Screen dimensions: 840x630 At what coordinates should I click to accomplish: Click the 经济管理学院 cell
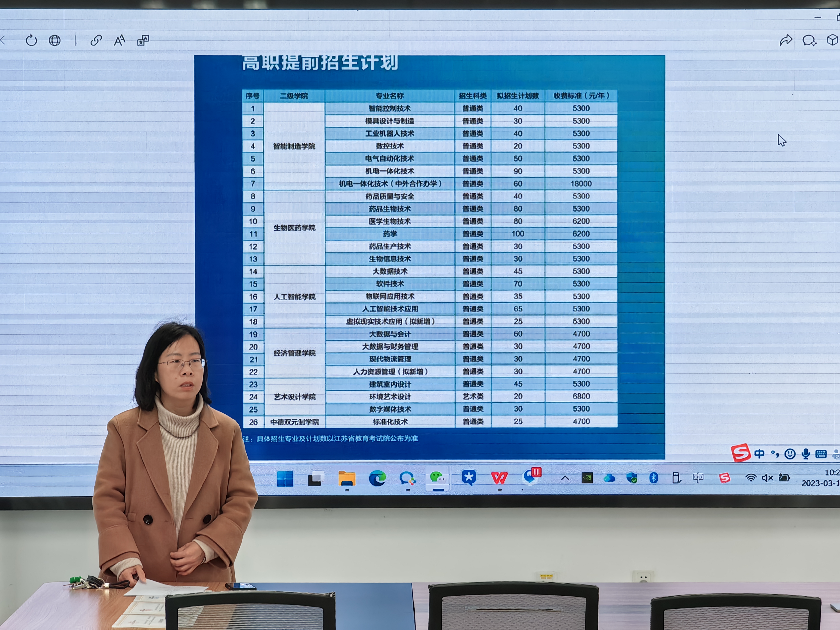point(294,353)
